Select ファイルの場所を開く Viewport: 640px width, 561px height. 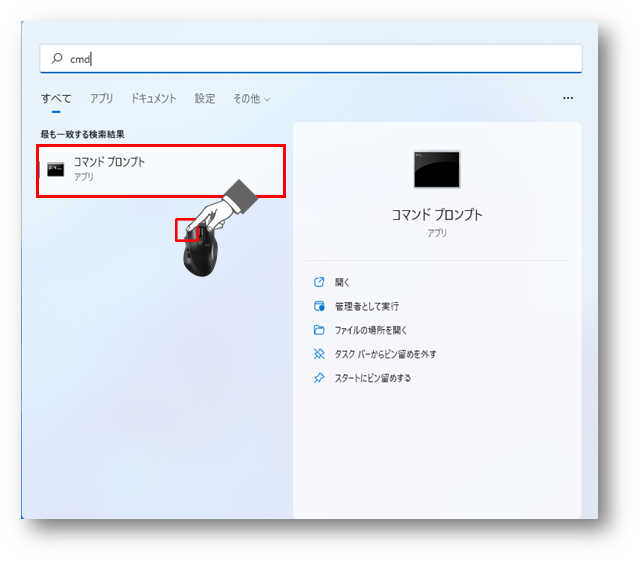tap(371, 330)
